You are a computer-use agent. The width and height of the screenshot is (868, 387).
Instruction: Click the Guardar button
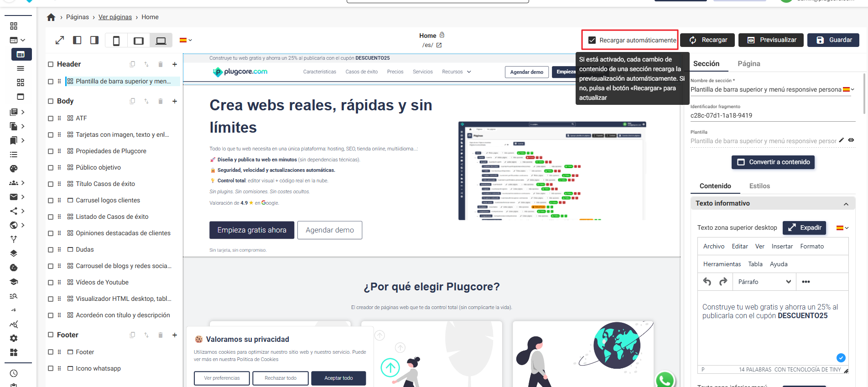(x=833, y=40)
